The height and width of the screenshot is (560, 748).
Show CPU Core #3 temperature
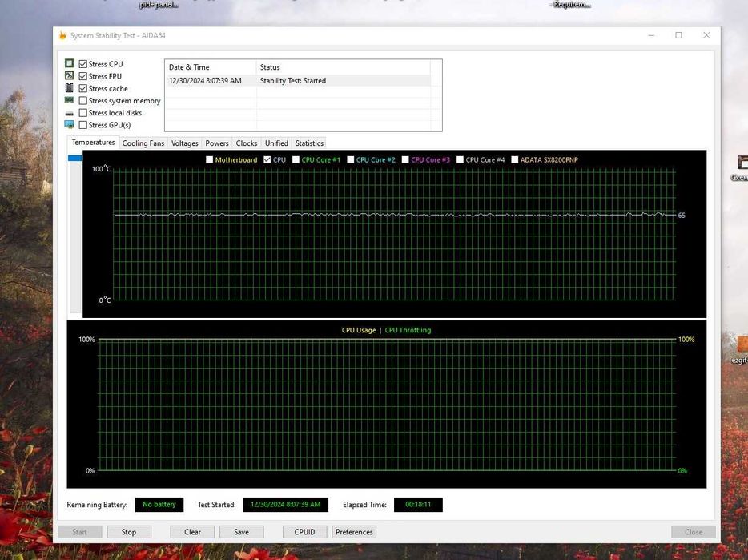405,159
